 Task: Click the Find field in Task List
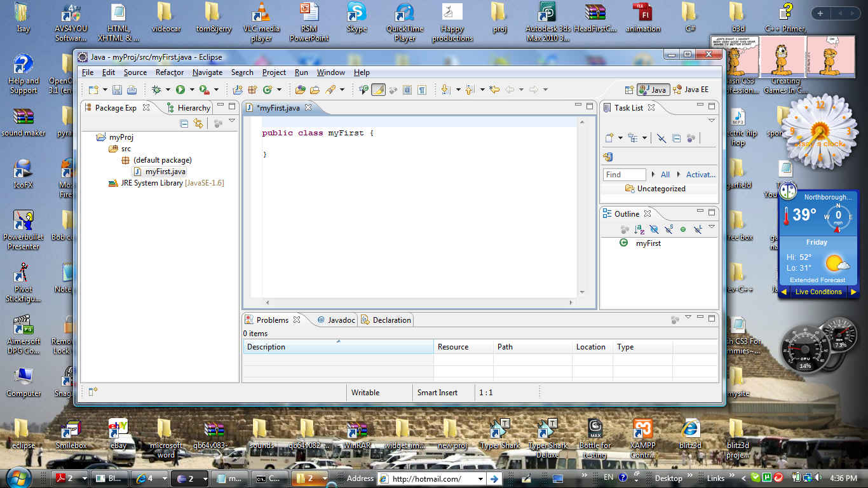coord(624,175)
